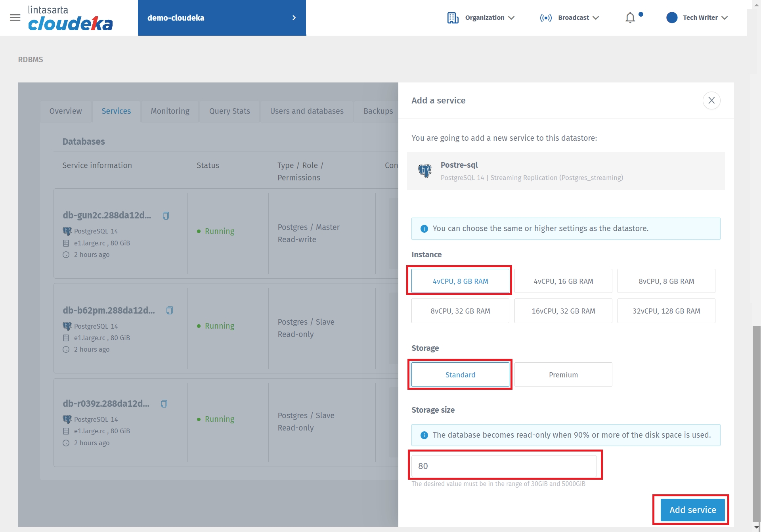The width and height of the screenshot is (761, 532).
Task: Click the Add service button
Action: [692, 510]
